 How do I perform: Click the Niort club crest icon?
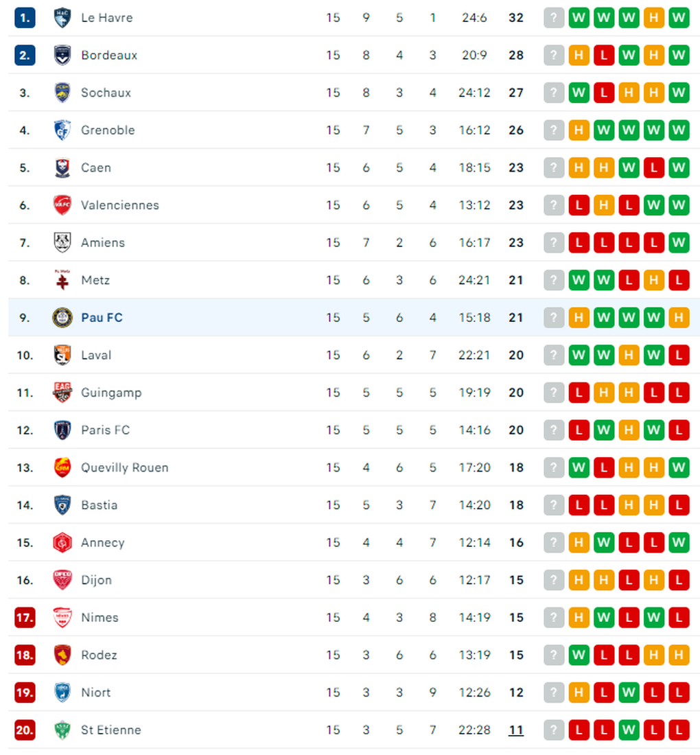(62, 693)
